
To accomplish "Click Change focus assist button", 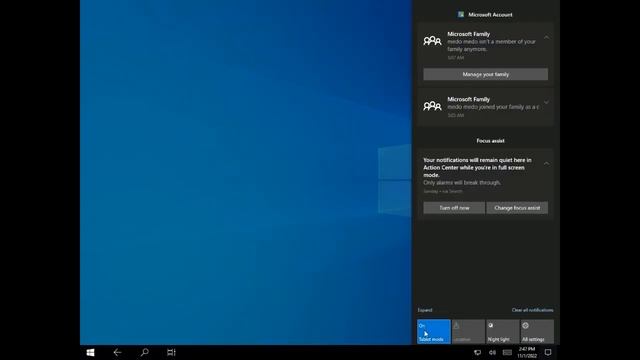I will pyautogui.click(x=517, y=208).
